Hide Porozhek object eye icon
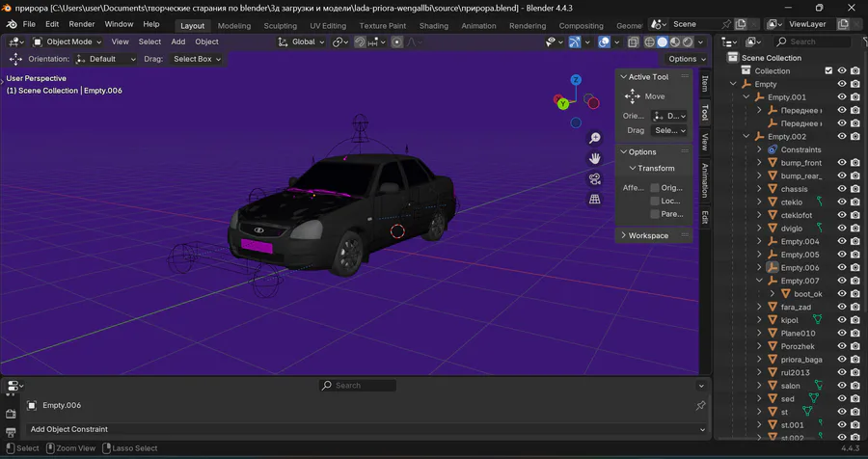 coord(842,346)
